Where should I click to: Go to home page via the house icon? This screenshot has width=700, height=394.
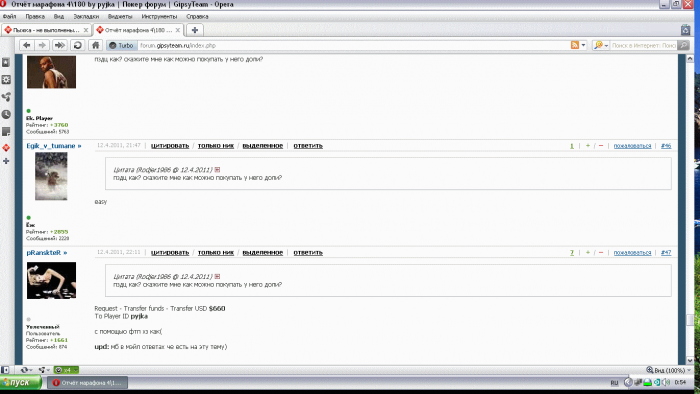point(95,45)
